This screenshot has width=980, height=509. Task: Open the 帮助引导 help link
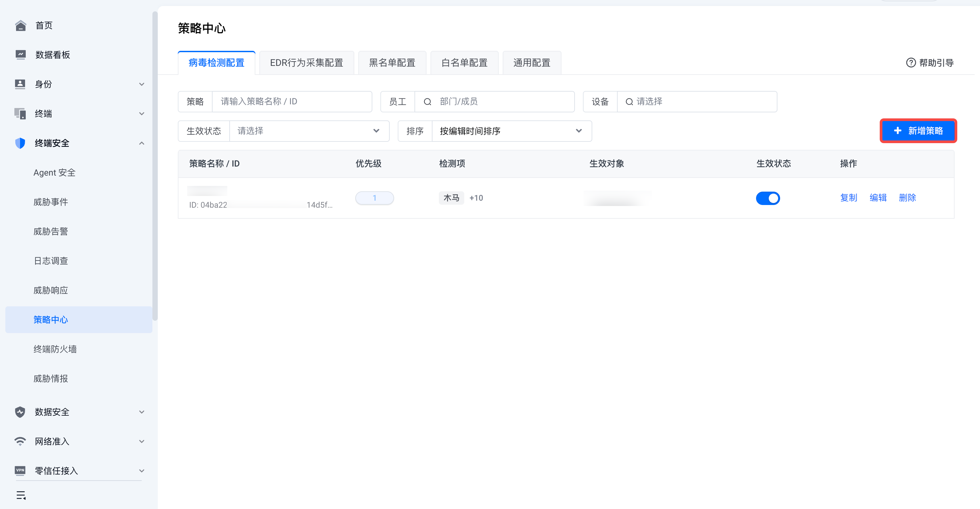pos(930,63)
